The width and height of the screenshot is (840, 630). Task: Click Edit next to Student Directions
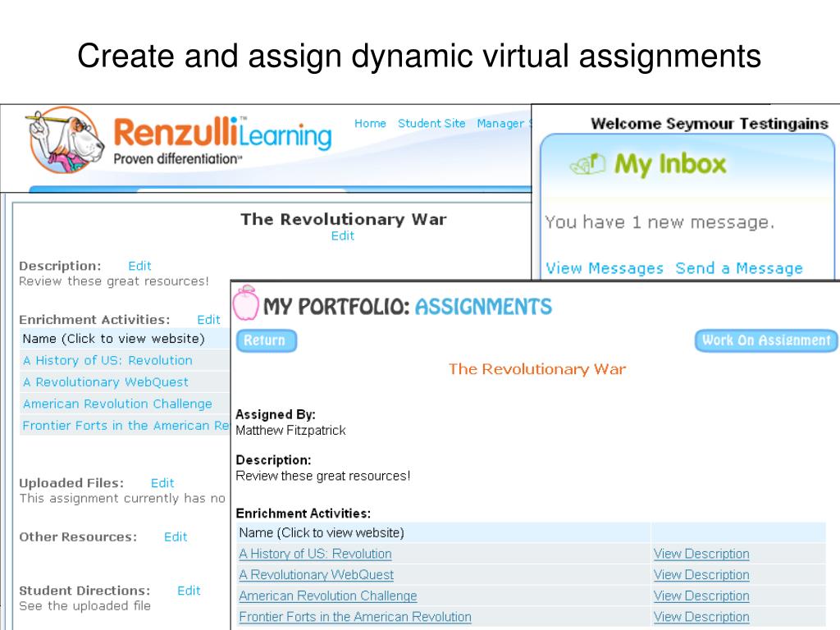189,591
